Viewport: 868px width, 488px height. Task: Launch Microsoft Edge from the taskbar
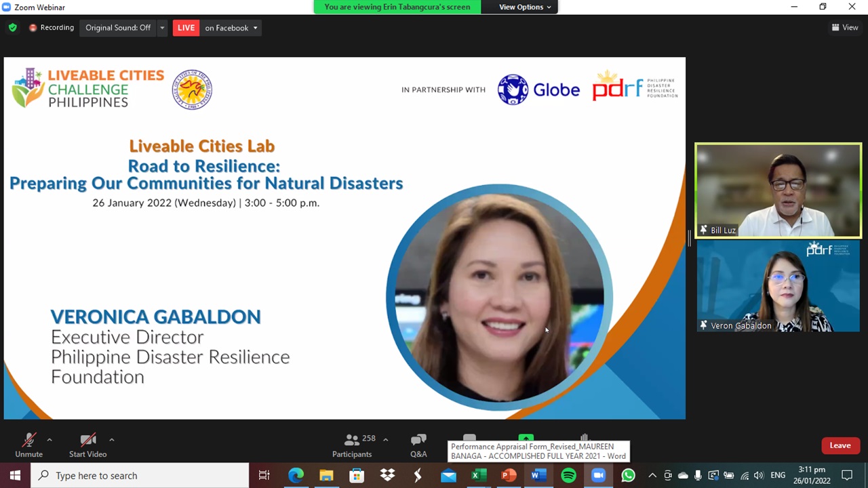click(x=296, y=475)
